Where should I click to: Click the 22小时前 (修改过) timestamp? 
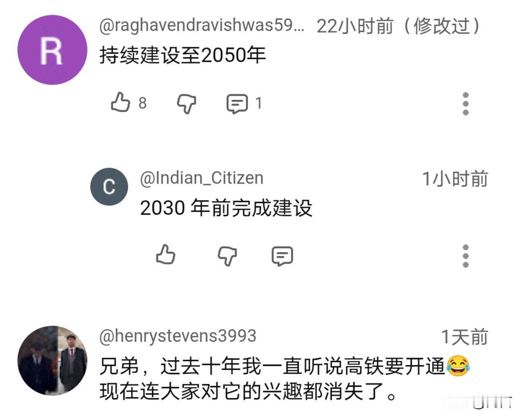pyautogui.click(x=398, y=26)
